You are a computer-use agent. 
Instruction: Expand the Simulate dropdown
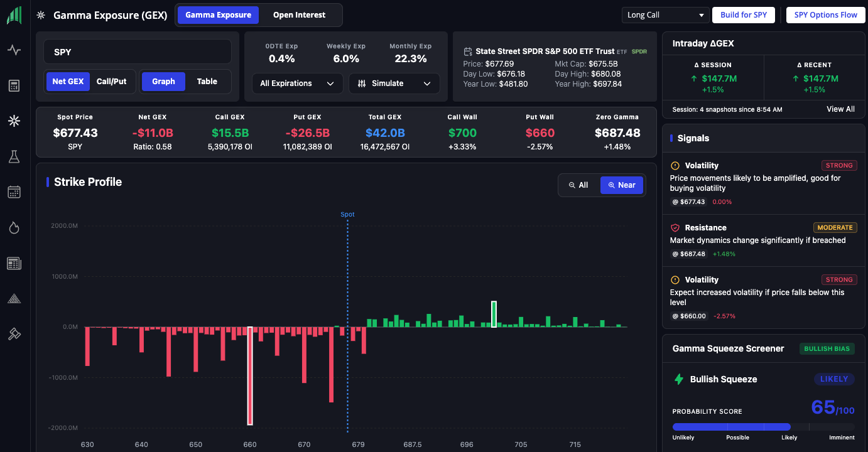tap(394, 83)
